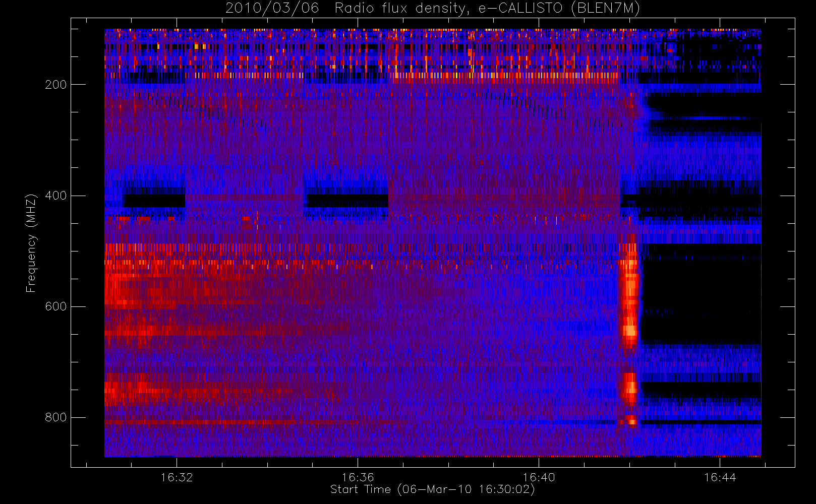The height and width of the screenshot is (504, 816).
Task: Click the 'Frequency (MHZ)' axis label
Action: click(x=31, y=243)
